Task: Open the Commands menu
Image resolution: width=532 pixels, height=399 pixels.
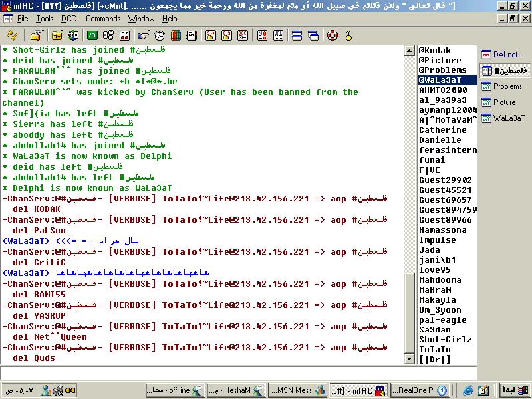Action: point(103,19)
